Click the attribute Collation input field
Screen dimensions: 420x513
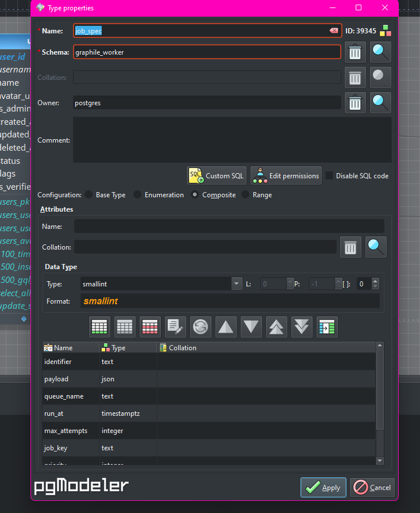(205, 247)
